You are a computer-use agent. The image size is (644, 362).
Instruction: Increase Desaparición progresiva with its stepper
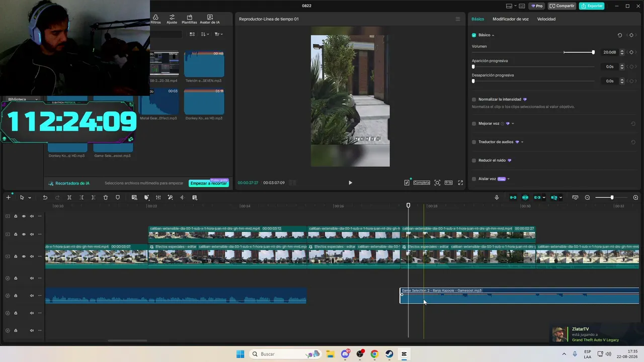(x=622, y=79)
